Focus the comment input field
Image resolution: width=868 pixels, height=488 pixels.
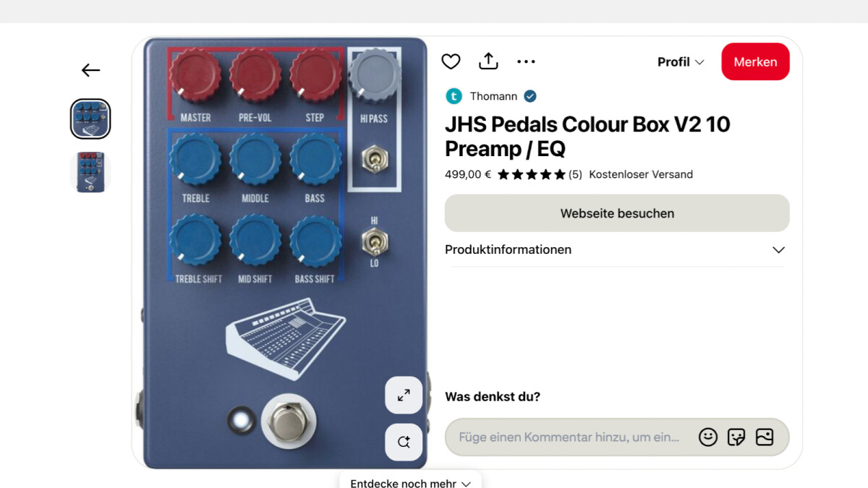click(569, 437)
